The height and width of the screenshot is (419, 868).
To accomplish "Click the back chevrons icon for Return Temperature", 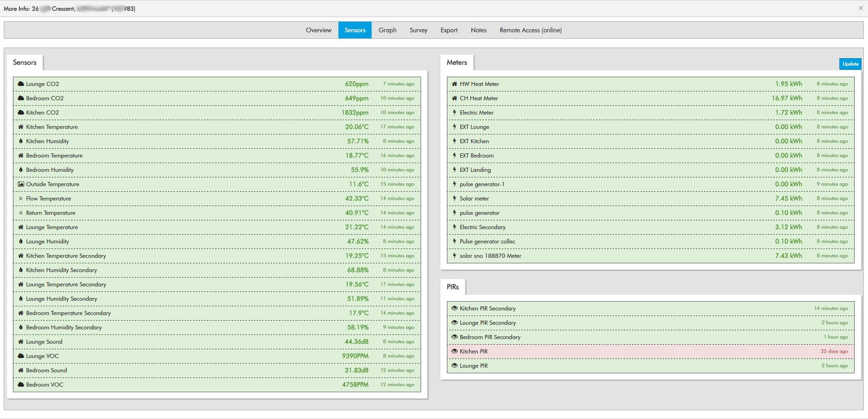I will coord(21,213).
